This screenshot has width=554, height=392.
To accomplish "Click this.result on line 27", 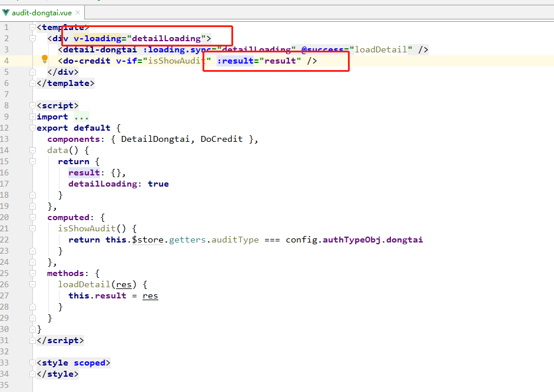I will [97, 295].
